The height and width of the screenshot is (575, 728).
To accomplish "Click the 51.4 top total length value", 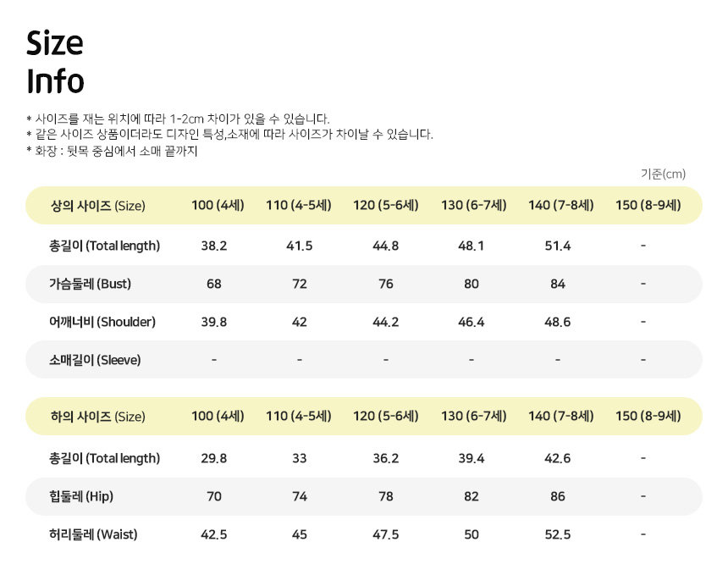I will coord(558,246).
